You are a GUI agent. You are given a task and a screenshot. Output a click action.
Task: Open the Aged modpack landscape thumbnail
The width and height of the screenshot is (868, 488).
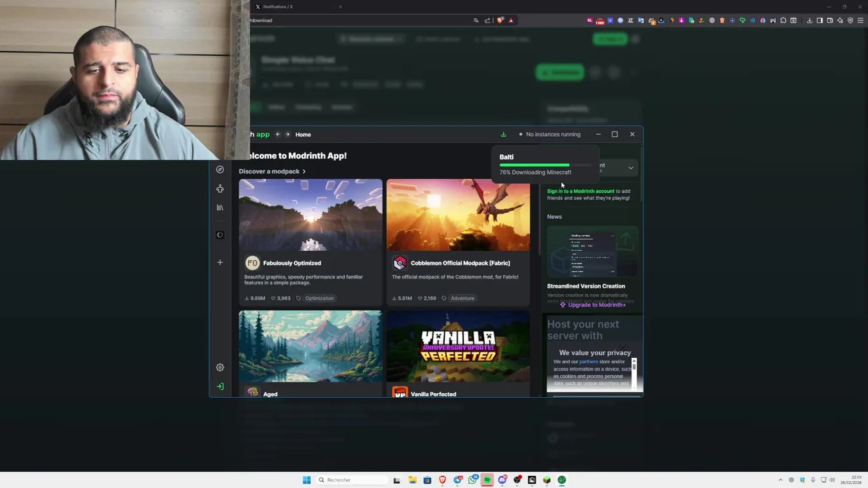(x=311, y=346)
